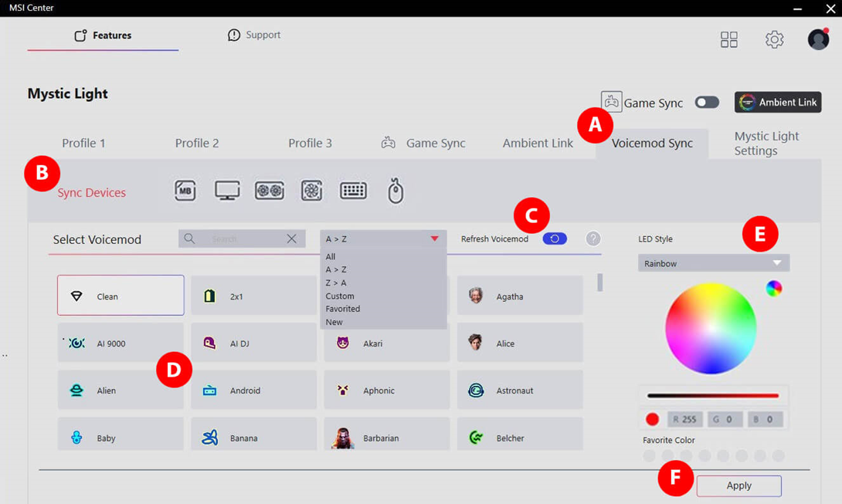The width and height of the screenshot is (842, 504).
Task: Choose the 2x1 voice
Action: [254, 296]
